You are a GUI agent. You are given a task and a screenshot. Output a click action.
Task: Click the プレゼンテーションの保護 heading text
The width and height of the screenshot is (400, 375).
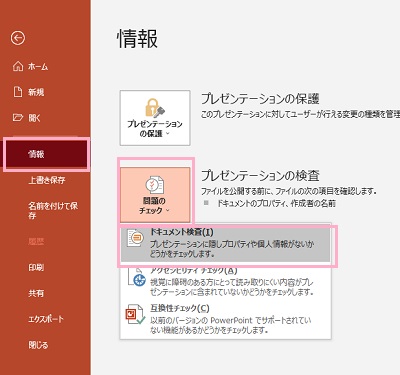point(260,99)
